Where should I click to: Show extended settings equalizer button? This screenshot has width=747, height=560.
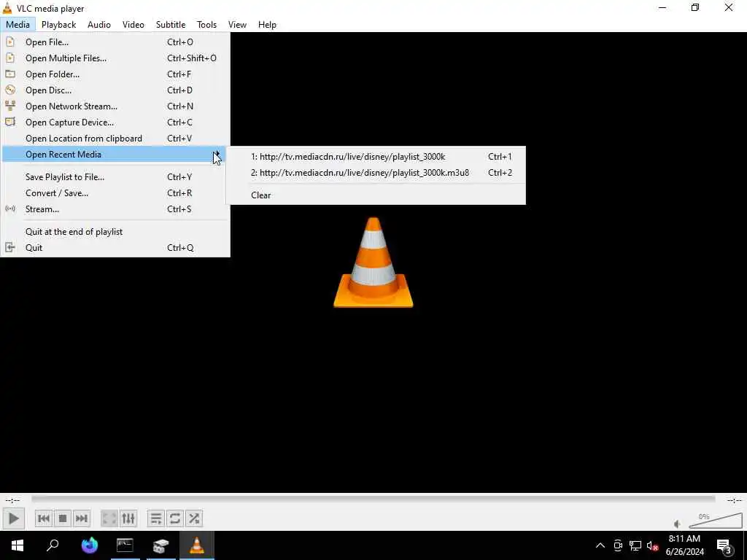pos(128,518)
